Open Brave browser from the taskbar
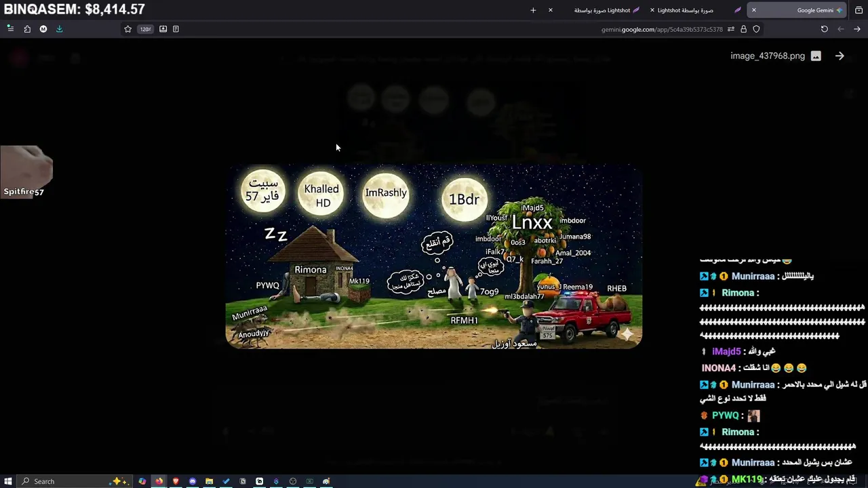This screenshot has width=868, height=488. click(x=176, y=481)
